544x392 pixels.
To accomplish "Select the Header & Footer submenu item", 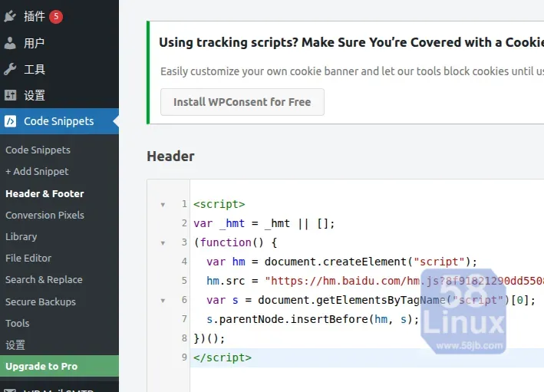I will [45, 193].
